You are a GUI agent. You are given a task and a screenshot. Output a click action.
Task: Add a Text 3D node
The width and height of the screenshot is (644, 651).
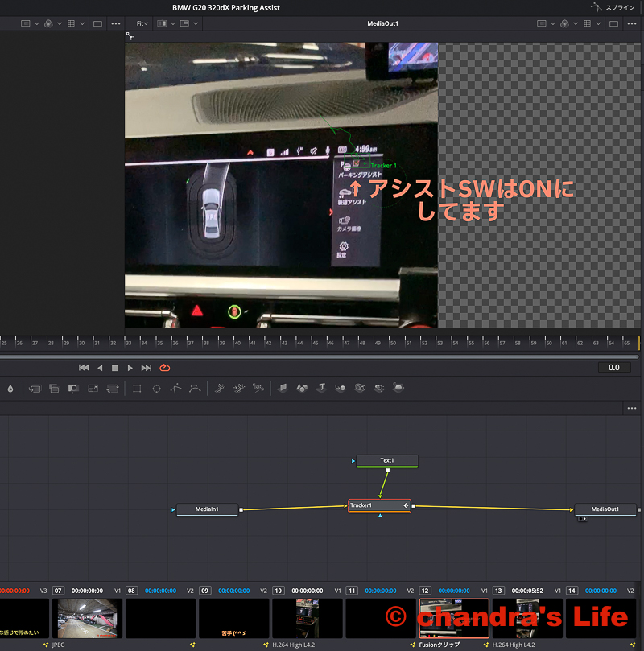(x=321, y=388)
